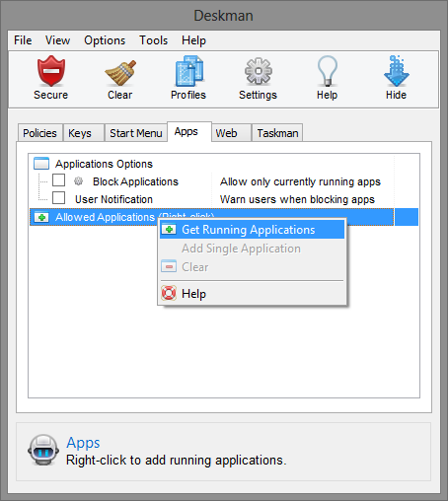Switch to the Start Menu tab

(136, 133)
